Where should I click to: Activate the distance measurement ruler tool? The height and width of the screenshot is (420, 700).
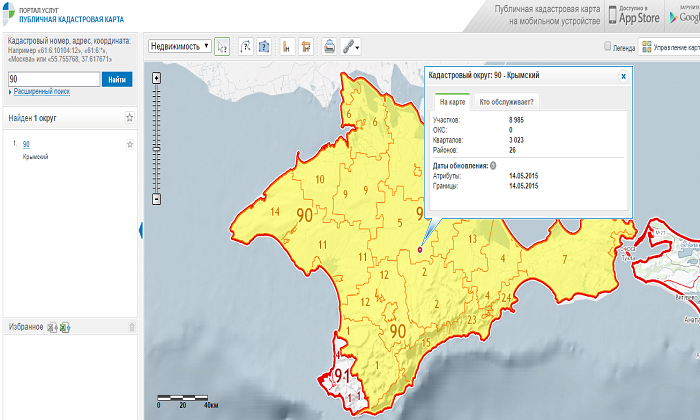pos(287,46)
